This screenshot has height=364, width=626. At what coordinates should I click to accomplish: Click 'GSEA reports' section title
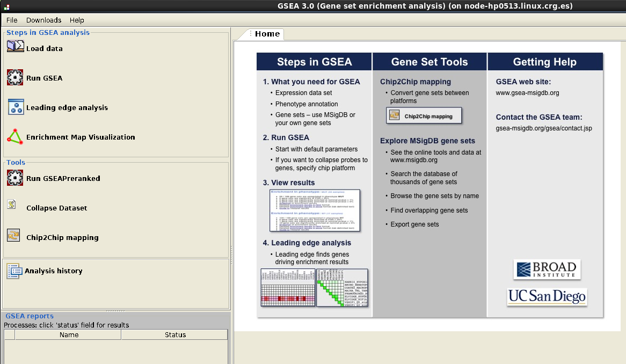coord(29,316)
